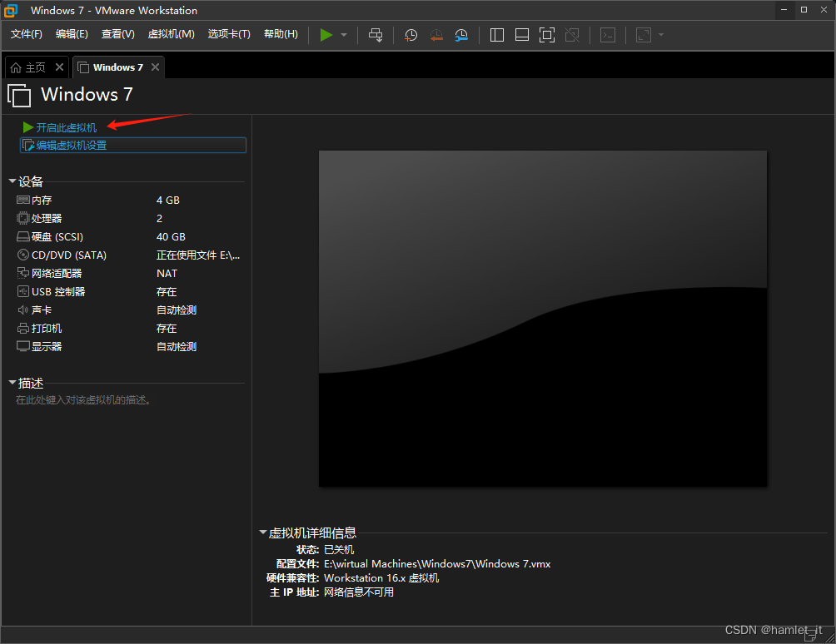
Task: Click the console view toolbar icon
Action: coord(608,35)
